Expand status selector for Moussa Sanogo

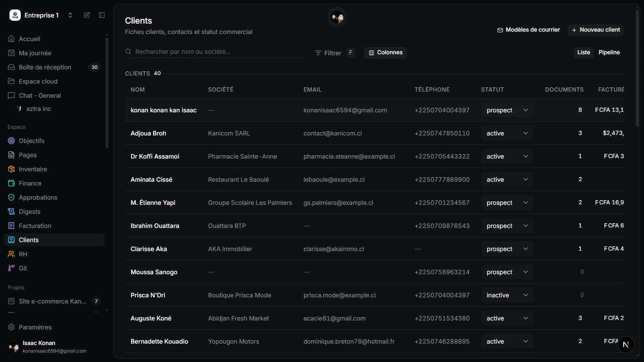pyautogui.click(x=508, y=272)
